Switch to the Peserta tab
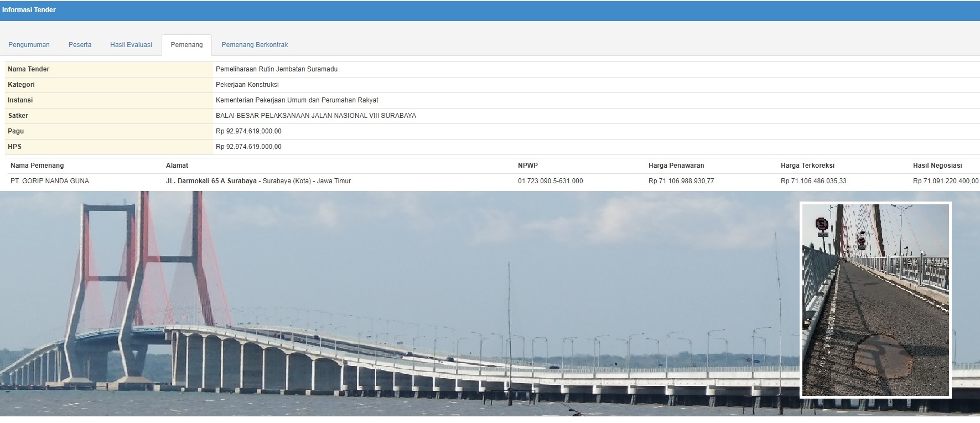This screenshot has width=980, height=423. tap(80, 45)
